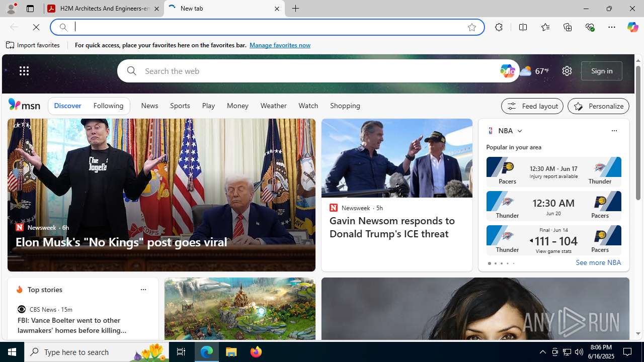
Task: Stop loading the page
Action: click(36, 27)
